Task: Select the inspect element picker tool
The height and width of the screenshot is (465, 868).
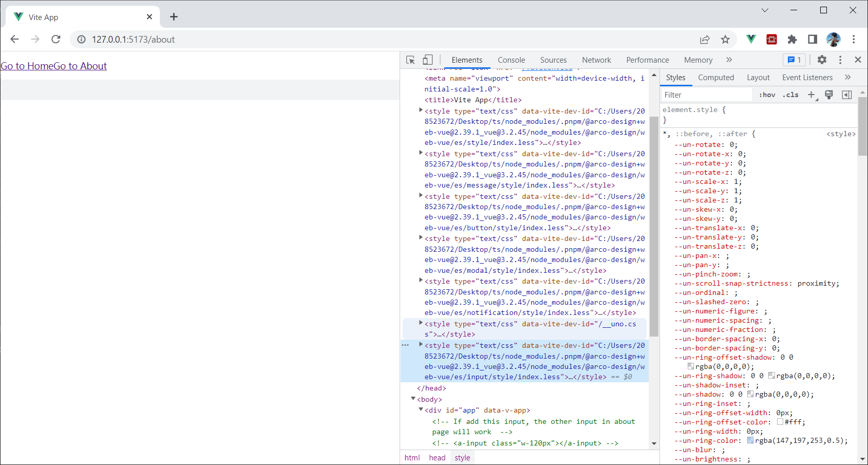Action: 410,60
